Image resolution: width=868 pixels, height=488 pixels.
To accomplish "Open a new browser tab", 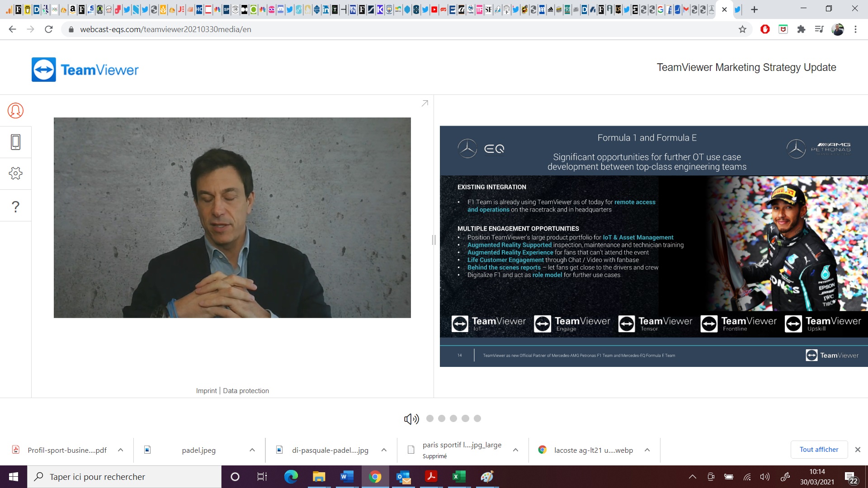I will (754, 9).
